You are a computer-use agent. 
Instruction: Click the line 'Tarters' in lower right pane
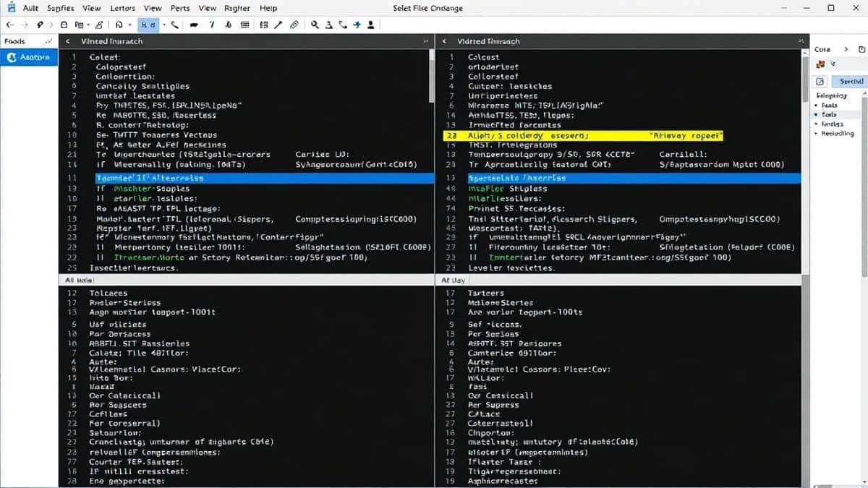(x=486, y=293)
